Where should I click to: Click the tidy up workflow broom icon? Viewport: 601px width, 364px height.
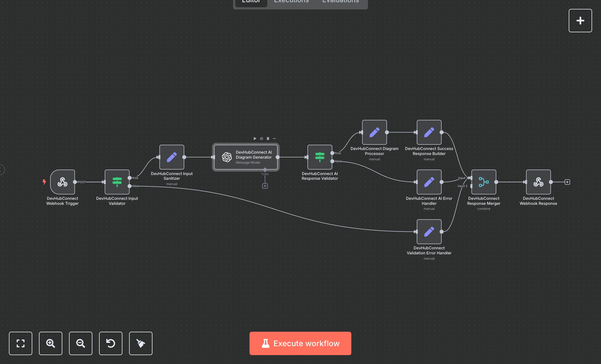[x=141, y=343]
